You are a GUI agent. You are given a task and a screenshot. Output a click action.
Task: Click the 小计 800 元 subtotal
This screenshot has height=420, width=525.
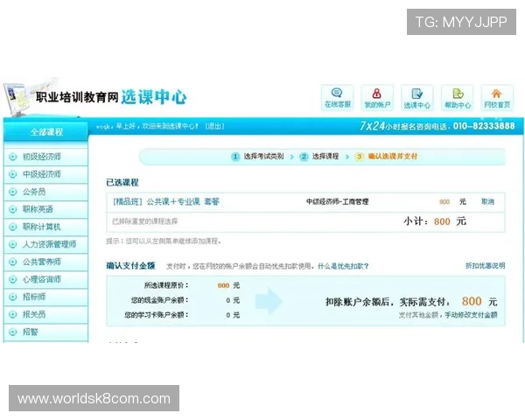435,221
